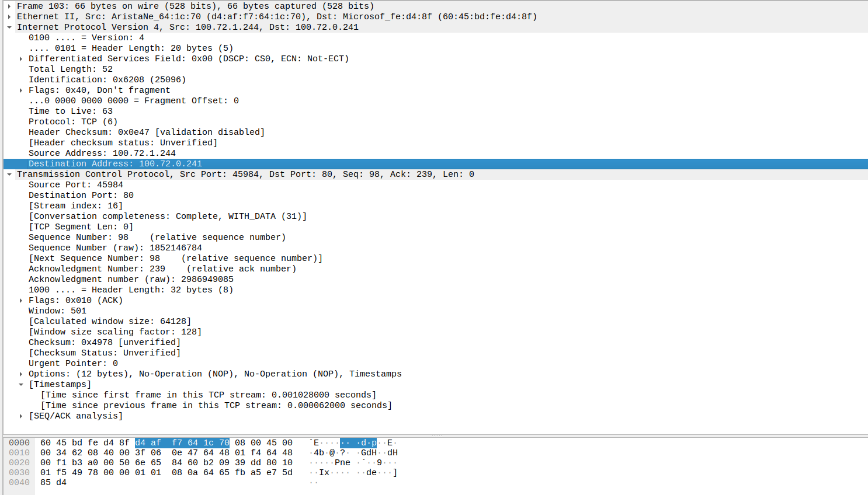Select Time since first frame row
Image resolution: width=868 pixels, height=495 pixels.
coord(436,395)
